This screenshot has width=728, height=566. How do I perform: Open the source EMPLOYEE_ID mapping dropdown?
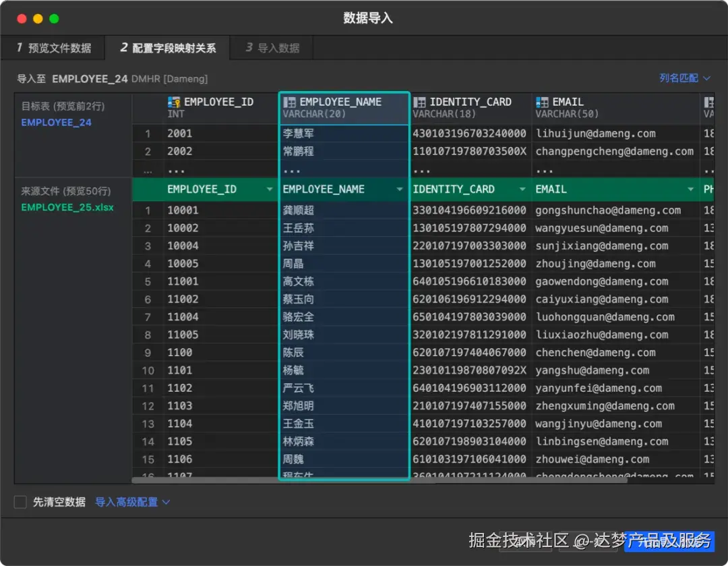tap(269, 189)
